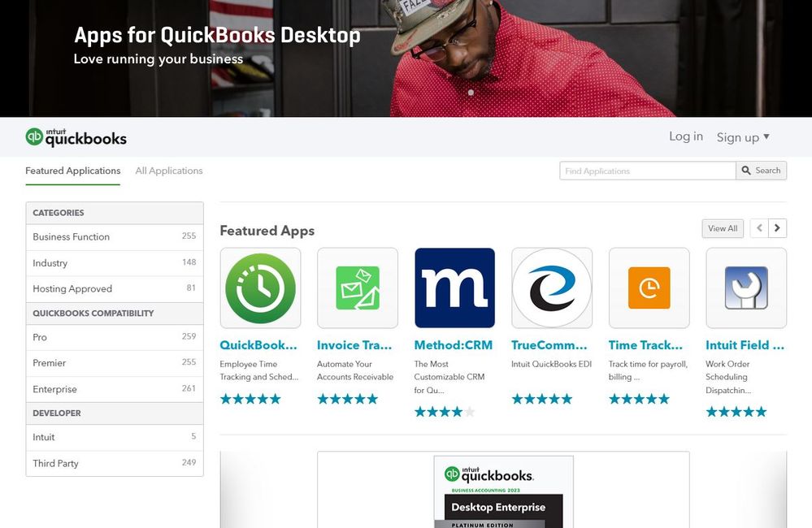
Task: Click 'Track time for payroll, billing' description
Action: tap(648, 370)
